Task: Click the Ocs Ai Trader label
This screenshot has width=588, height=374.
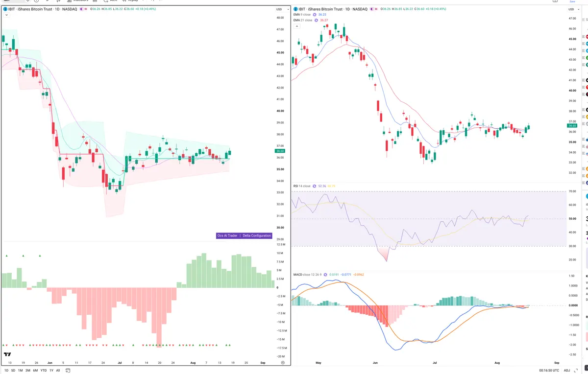Action: 227,235
